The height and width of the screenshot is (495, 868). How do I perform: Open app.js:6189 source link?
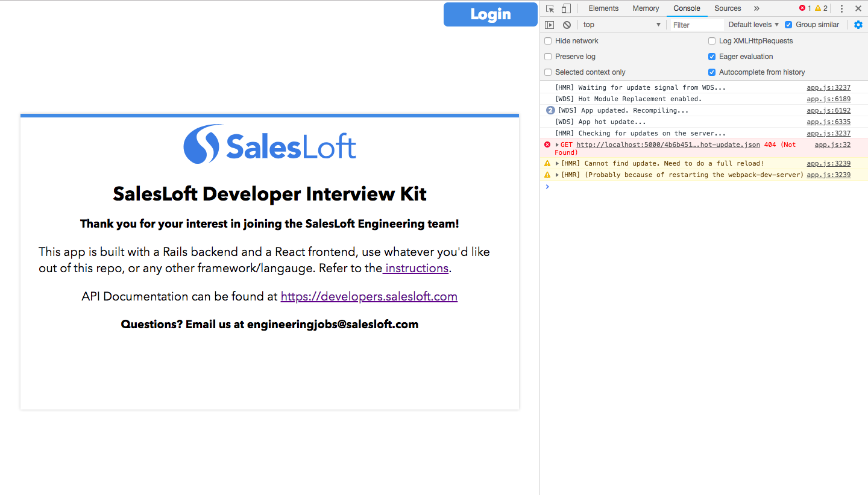pyautogui.click(x=829, y=99)
